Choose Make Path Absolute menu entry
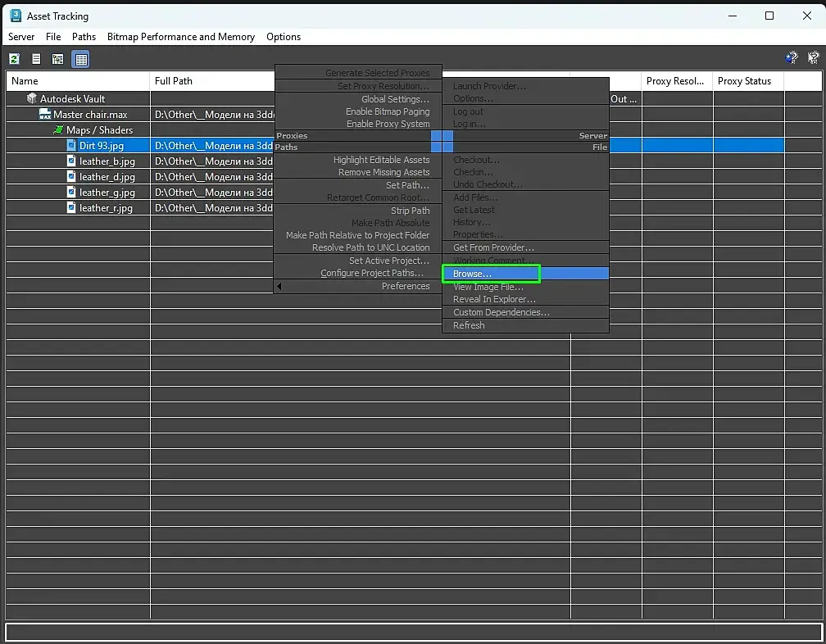The width and height of the screenshot is (826, 644). click(x=357, y=223)
